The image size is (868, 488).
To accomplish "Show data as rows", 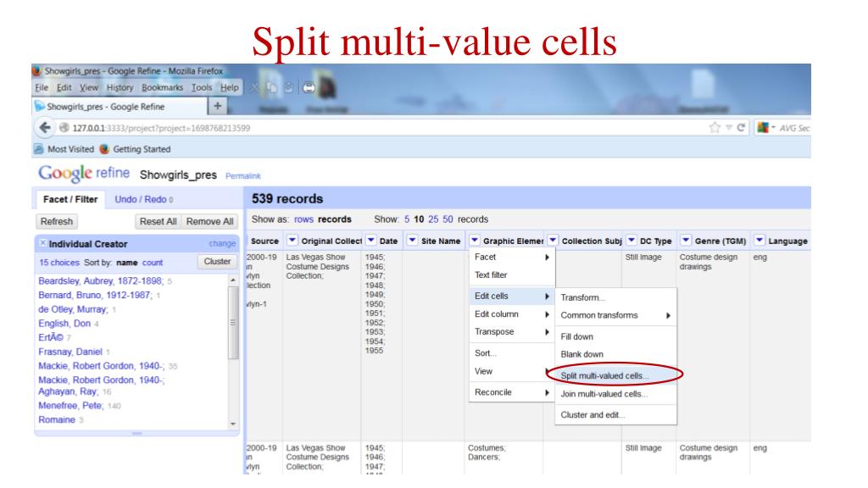I will click(304, 219).
